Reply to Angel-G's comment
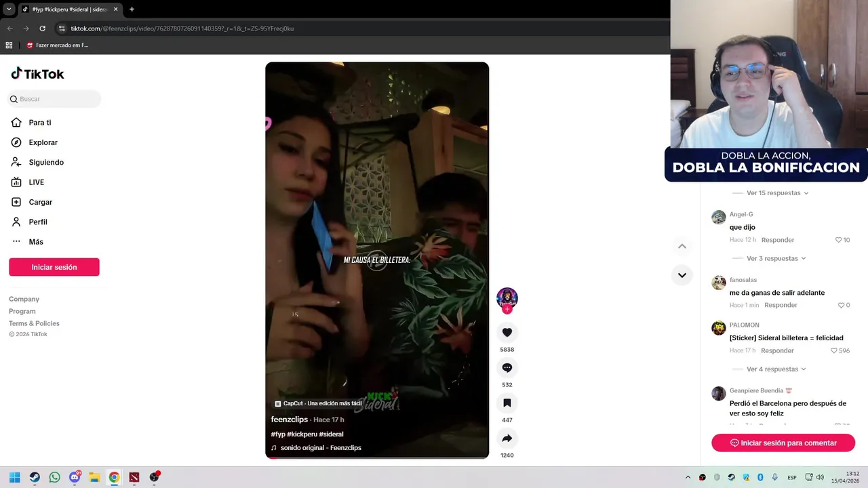This screenshot has width=868, height=488. coord(778,240)
